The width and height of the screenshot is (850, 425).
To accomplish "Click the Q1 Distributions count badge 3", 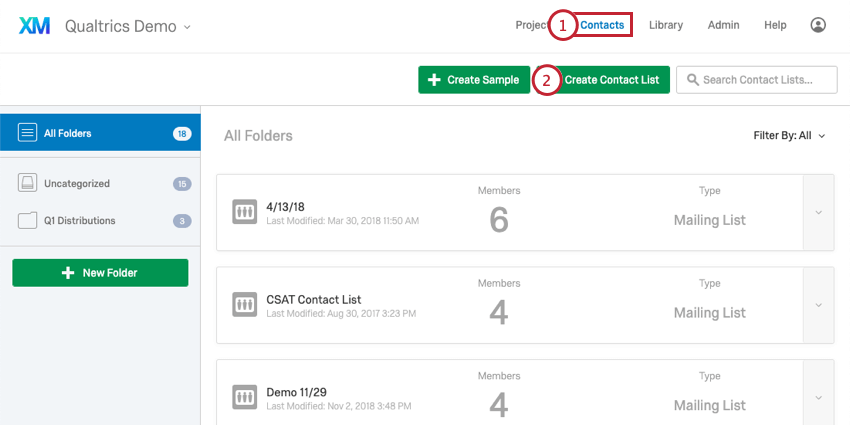I will pos(182,221).
